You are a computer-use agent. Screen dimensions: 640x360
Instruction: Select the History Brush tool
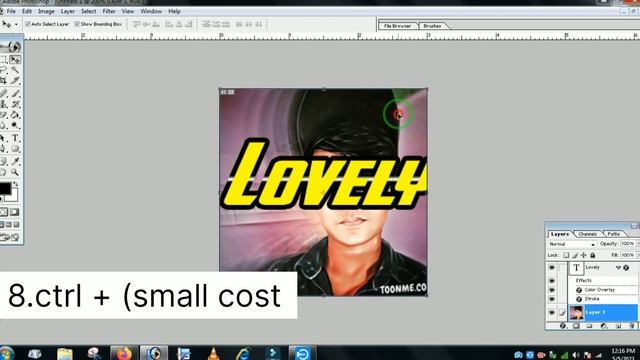pyautogui.click(x=16, y=104)
